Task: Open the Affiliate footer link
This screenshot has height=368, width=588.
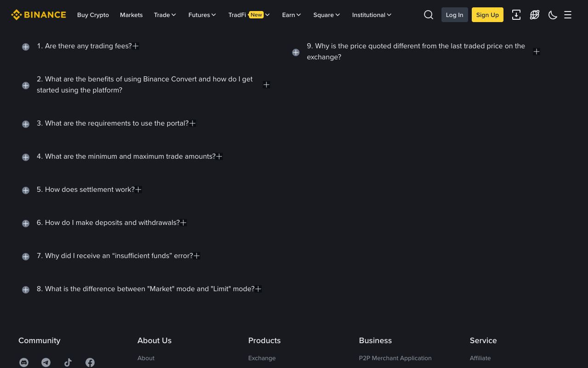Action: [x=480, y=358]
